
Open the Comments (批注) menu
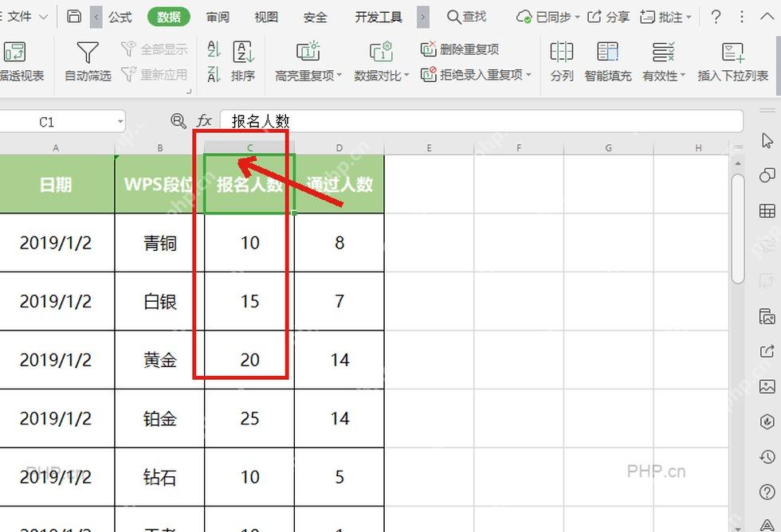(x=665, y=17)
